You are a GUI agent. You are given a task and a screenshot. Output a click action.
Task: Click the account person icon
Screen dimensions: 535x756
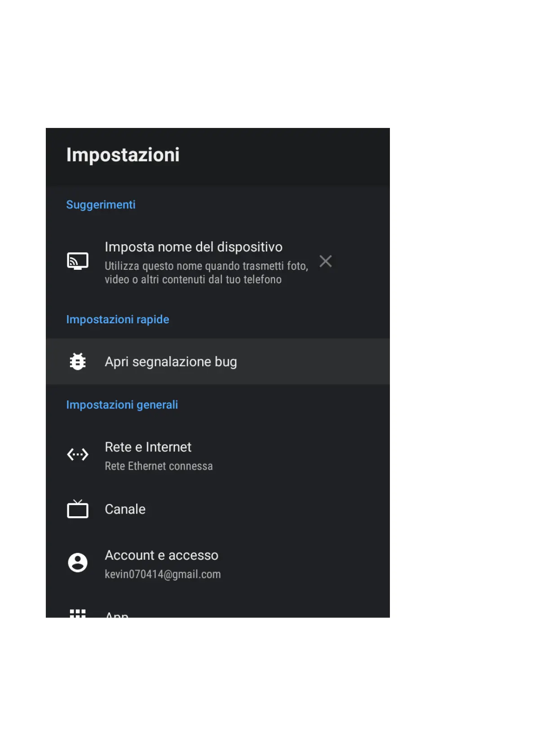78,563
